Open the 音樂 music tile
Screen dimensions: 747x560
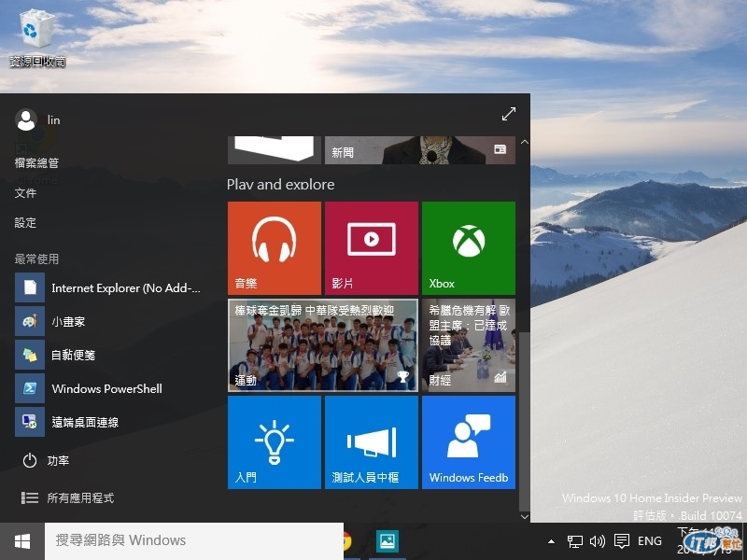[275, 248]
